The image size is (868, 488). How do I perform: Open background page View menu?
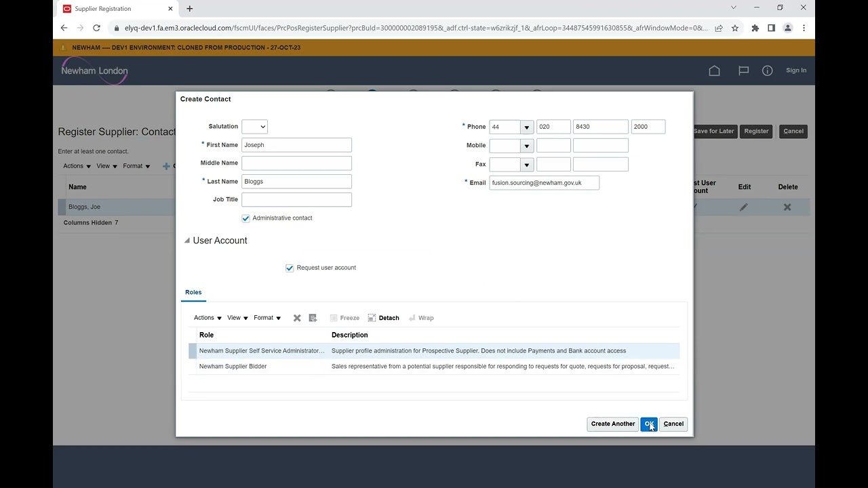[x=106, y=166]
